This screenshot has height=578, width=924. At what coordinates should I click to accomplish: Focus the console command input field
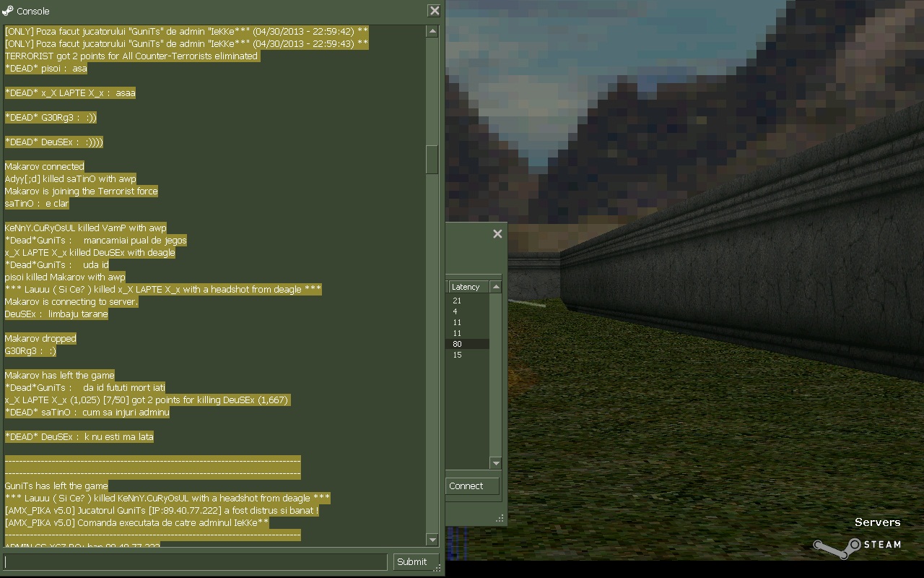(x=196, y=562)
